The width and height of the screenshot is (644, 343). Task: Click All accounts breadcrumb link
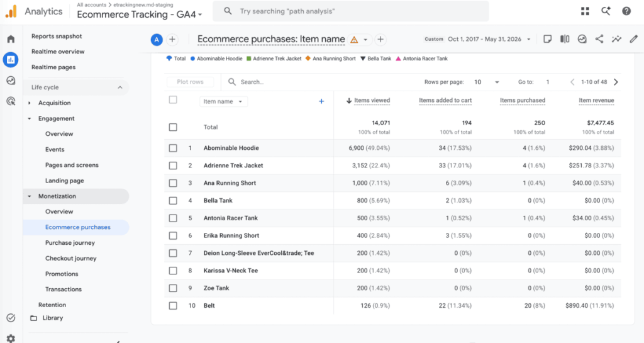(91, 5)
